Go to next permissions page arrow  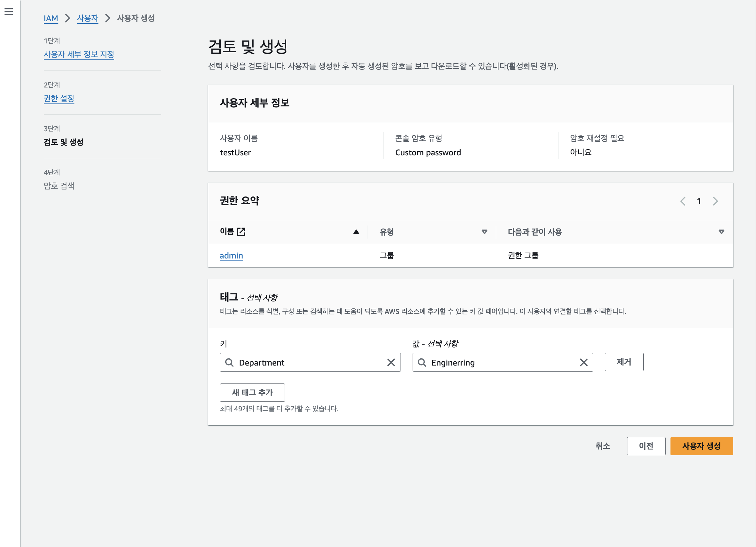(715, 201)
